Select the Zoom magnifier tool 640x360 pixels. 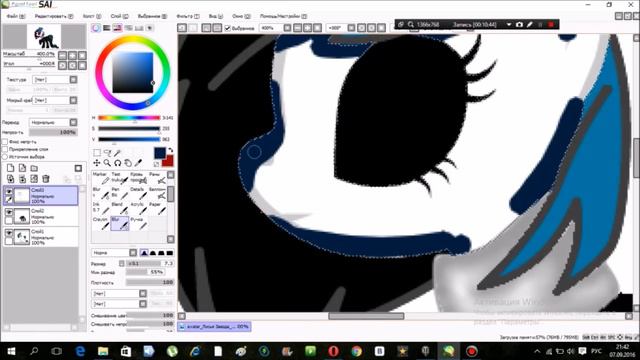107,163
